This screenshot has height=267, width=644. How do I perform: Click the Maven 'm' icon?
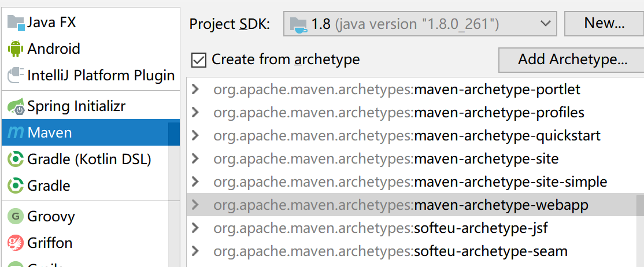[x=16, y=133]
